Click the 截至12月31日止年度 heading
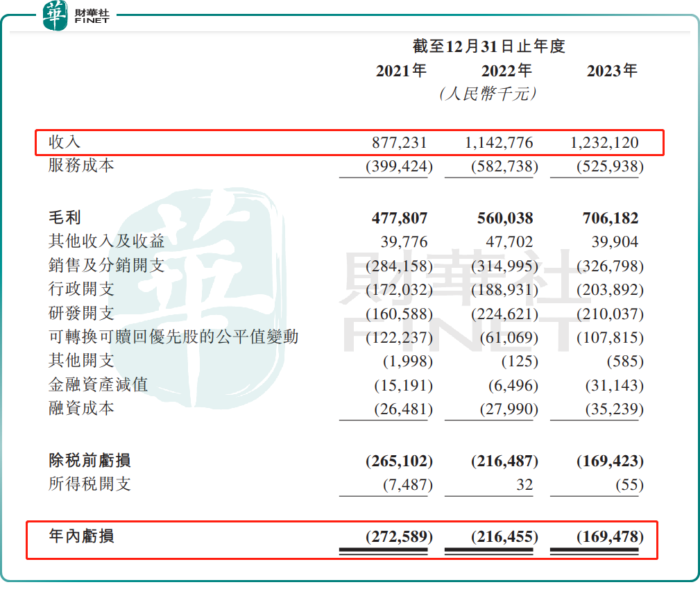 click(489, 46)
